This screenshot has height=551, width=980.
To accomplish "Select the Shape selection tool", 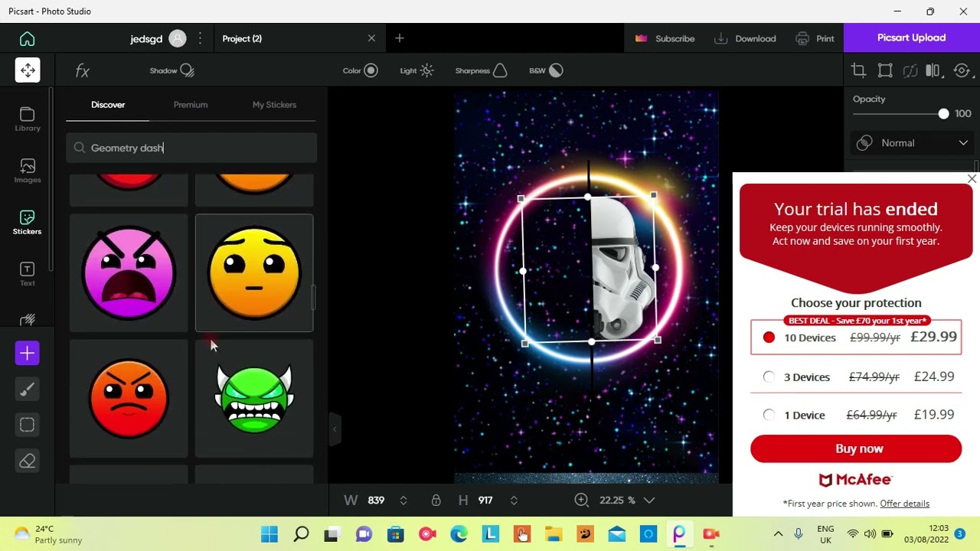I will [28, 425].
